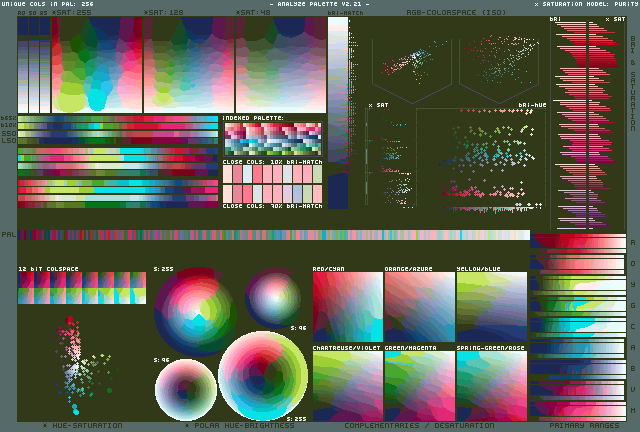
Task: Open the Green/Magenta complementary square
Action: click(420, 386)
